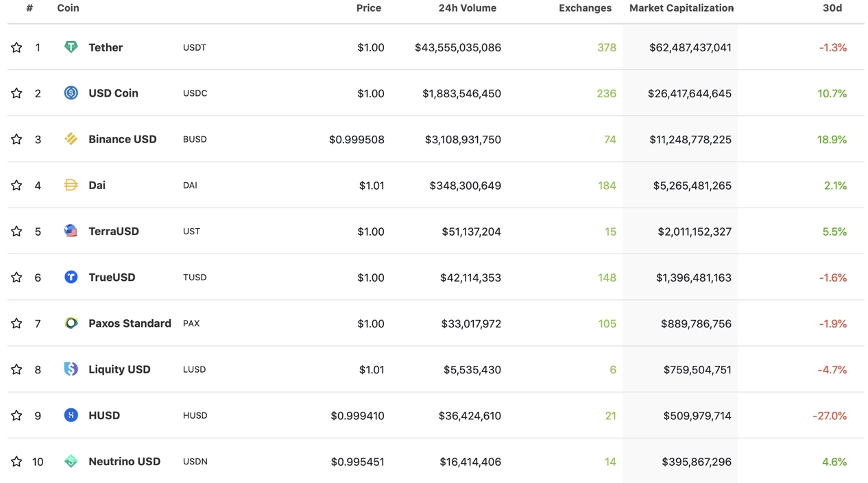Click Tether's exchange count 378
Image resolution: width=868 pixels, height=483 pixels.
[x=607, y=47]
